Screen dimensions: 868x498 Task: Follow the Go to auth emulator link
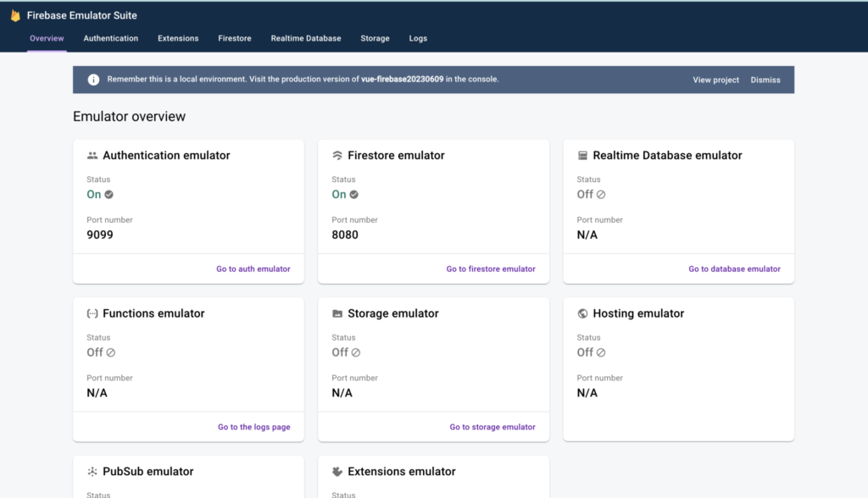[253, 269]
